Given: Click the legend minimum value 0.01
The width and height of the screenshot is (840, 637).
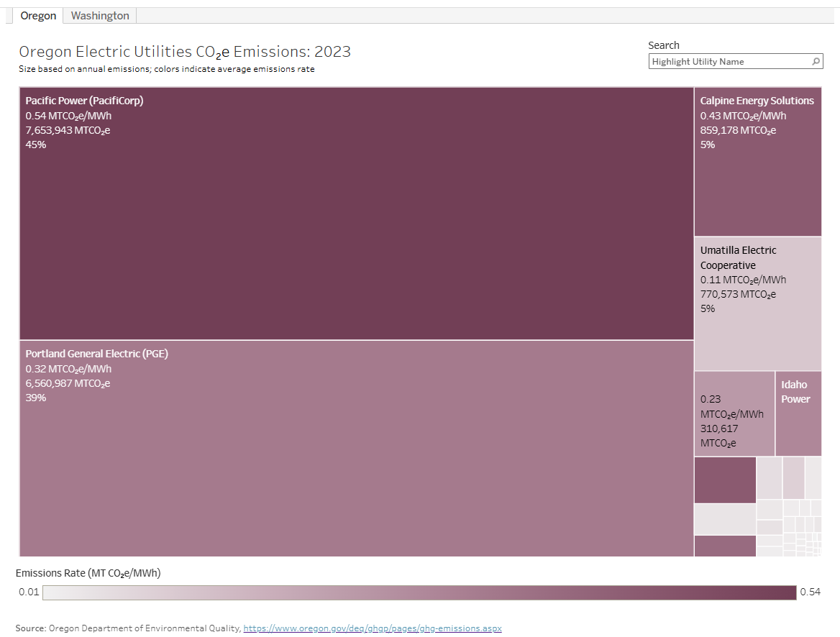Looking at the screenshot, I should (29, 592).
